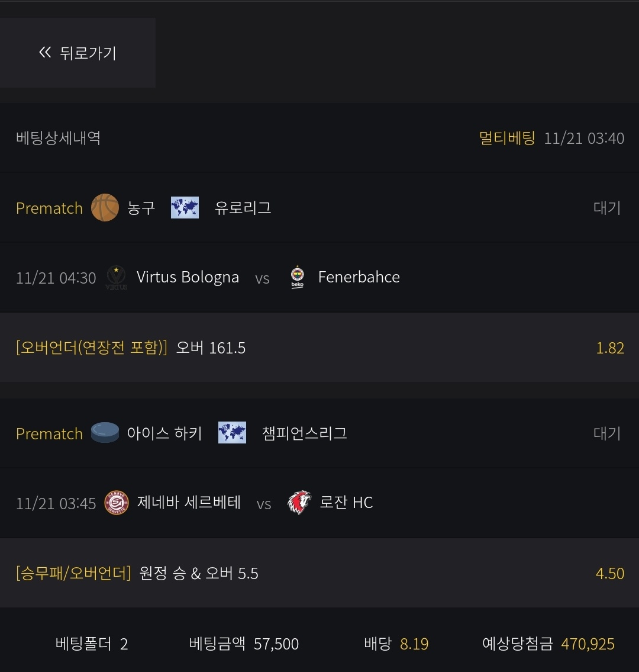The image size is (639, 672).
Task: Select the 멀티베팅 label
Action: 506,139
